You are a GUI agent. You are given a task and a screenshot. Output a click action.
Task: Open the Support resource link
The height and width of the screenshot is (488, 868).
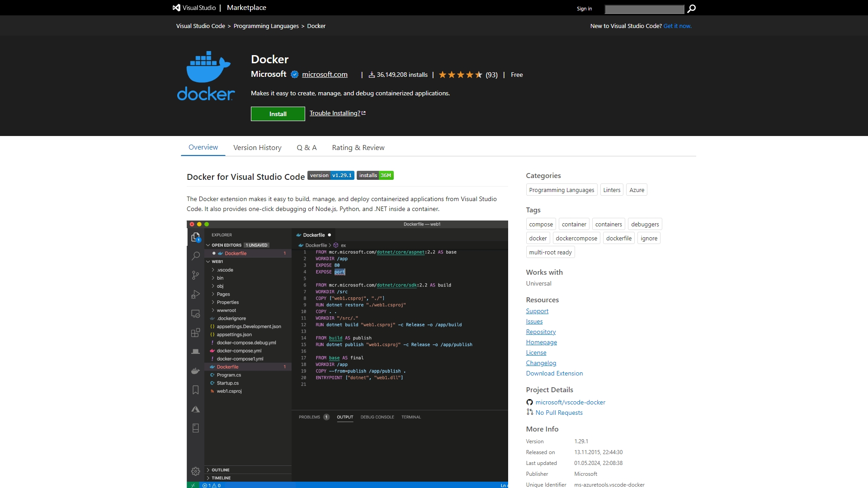pyautogui.click(x=537, y=311)
